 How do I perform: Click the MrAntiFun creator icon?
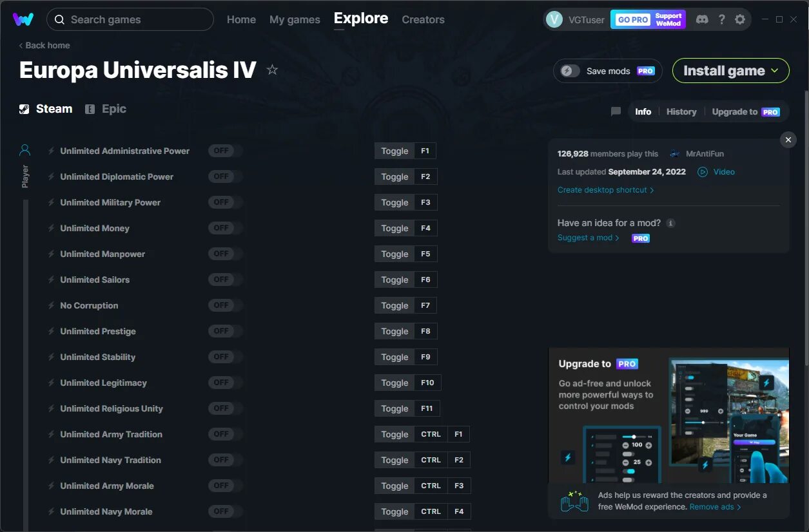675,154
